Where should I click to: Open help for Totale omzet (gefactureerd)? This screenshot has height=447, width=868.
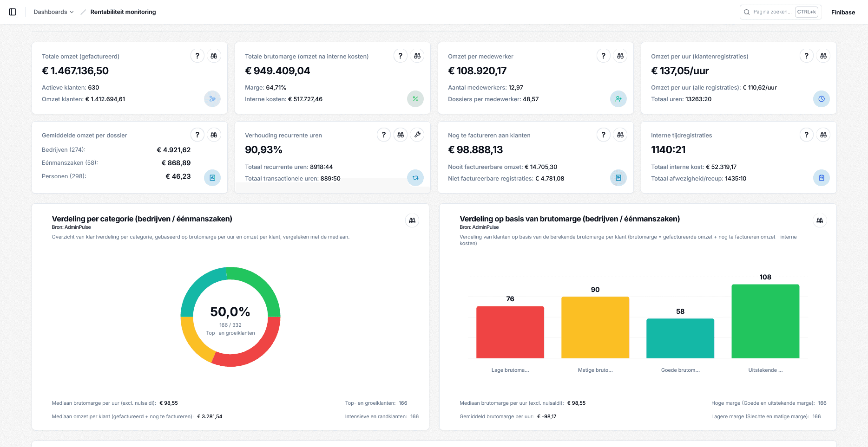197,56
